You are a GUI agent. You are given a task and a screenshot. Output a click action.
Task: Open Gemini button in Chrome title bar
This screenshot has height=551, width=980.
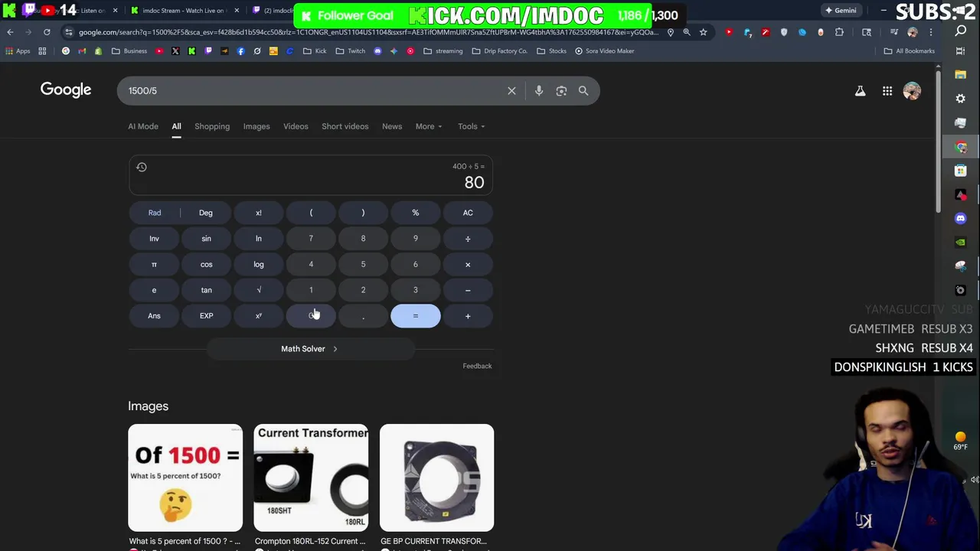(x=841, y=10)
